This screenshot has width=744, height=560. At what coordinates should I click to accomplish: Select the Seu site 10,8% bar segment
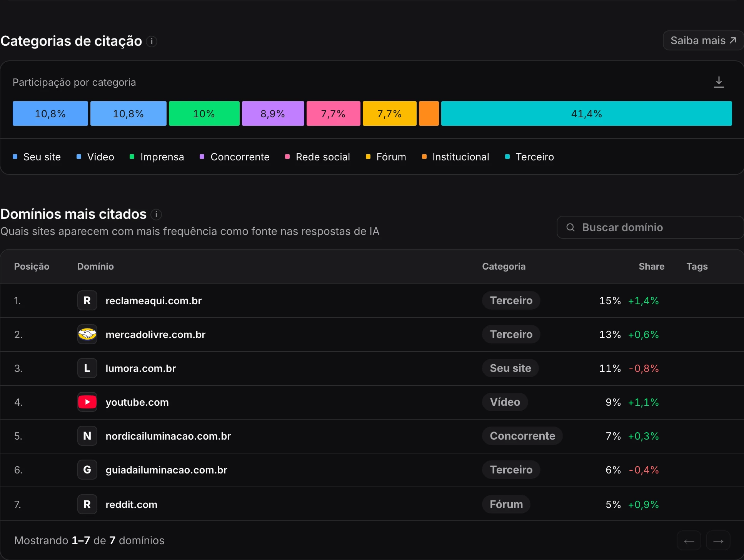tap(50, 113)
